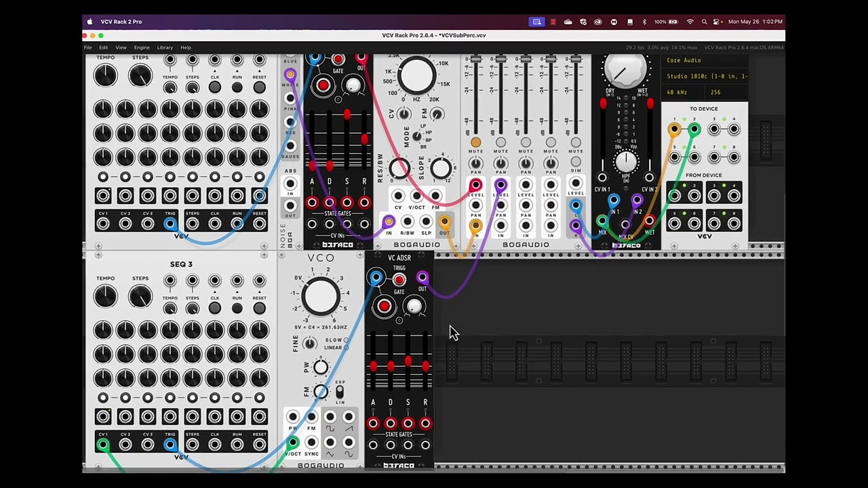
Task: Open the Help menu
Action: (186, 47)
